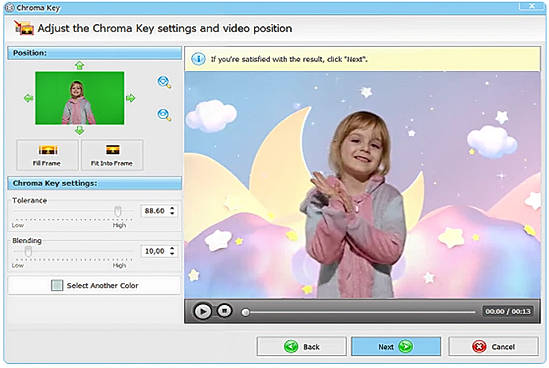Screen dimensions: 549x368
Task: Click the Blending slider handle
Action: 28,251
